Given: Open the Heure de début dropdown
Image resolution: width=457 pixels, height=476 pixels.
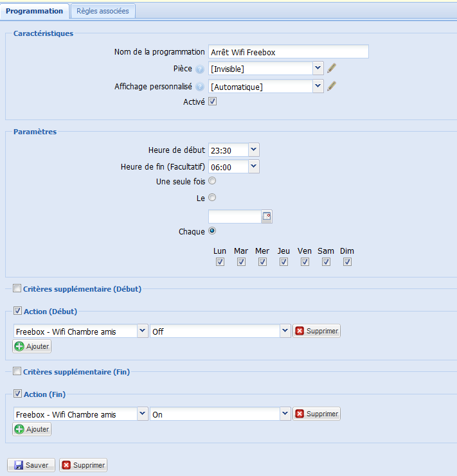Looking at the screenshot, I should [x=253, y=150].
